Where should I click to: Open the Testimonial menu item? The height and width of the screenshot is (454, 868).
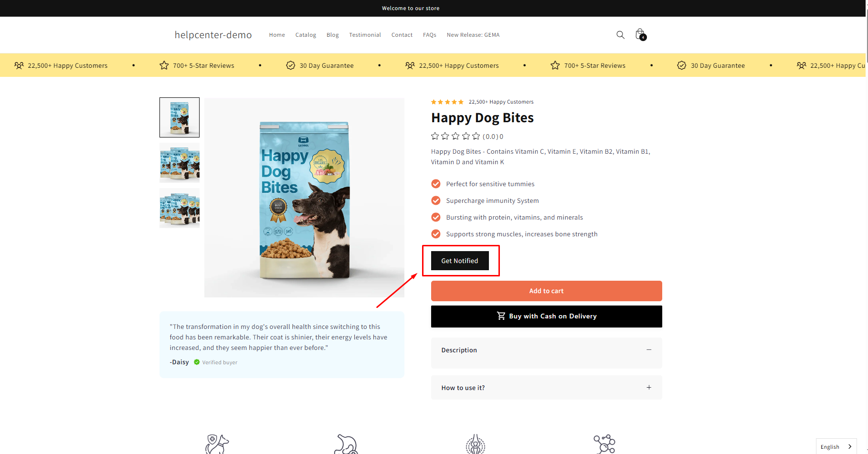coord(365,35)
